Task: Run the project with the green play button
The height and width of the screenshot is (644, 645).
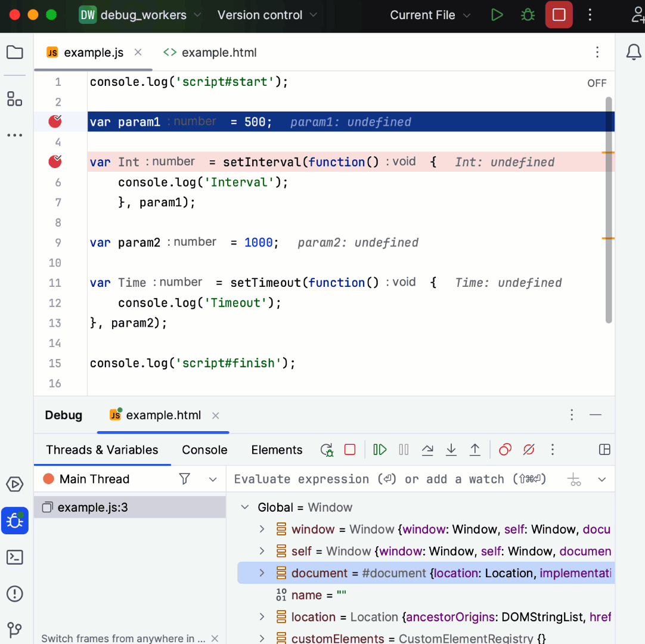Action: tap(497, 15)
